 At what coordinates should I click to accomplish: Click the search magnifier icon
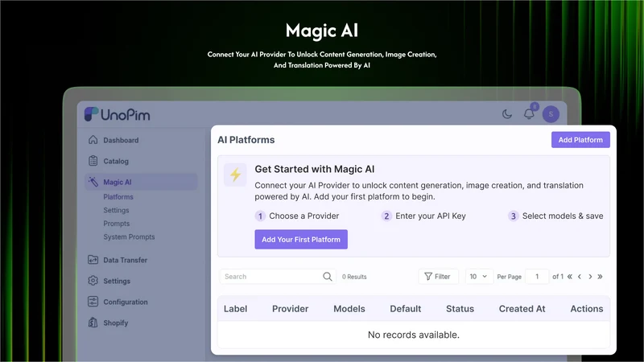pos(328,277)
